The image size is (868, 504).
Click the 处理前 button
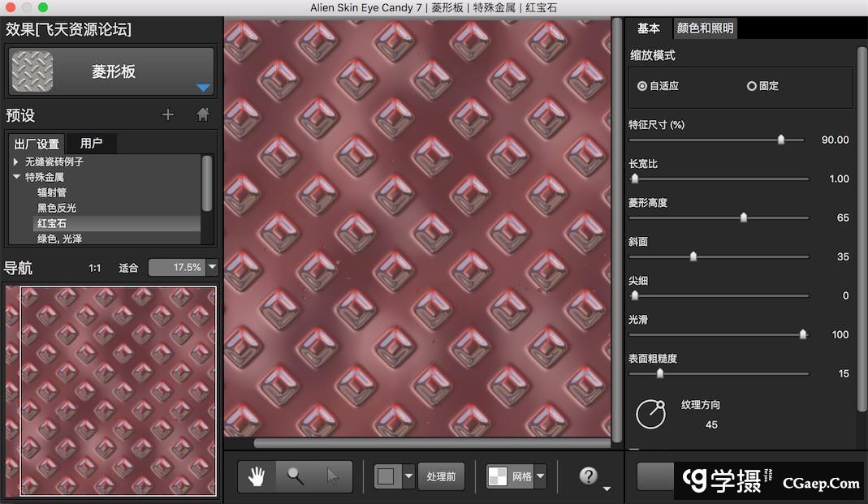441,476
